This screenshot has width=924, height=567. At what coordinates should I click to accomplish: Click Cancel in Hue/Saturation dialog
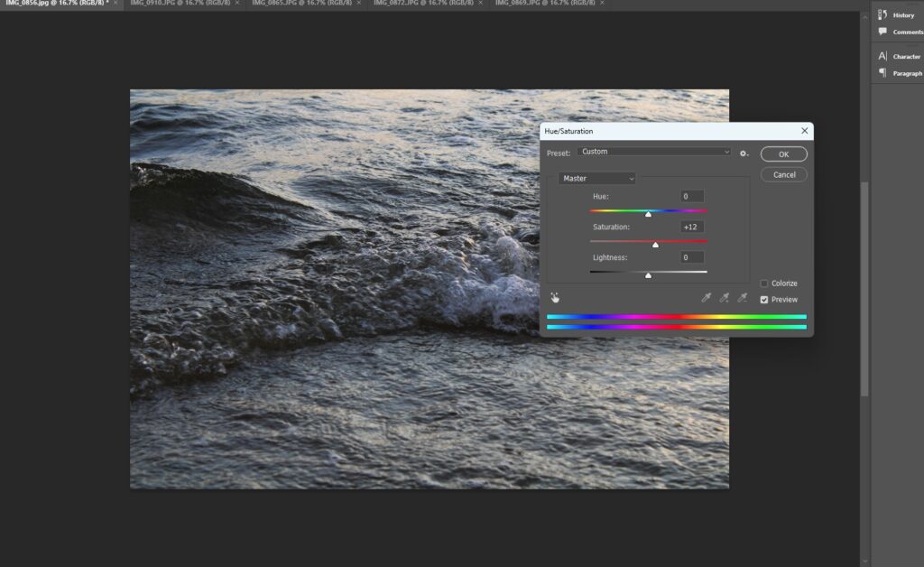pyautogui.click(x=784, y=174)
